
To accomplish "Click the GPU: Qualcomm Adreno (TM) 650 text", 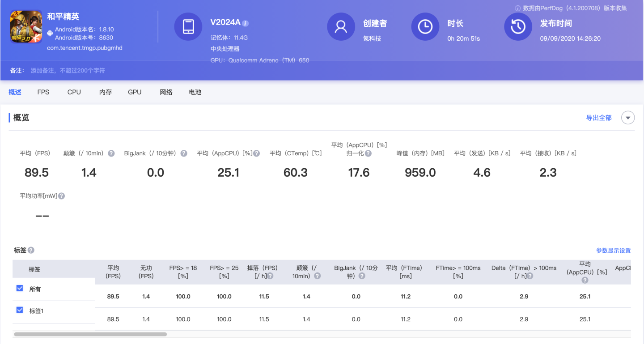I will tap(260, 60).
